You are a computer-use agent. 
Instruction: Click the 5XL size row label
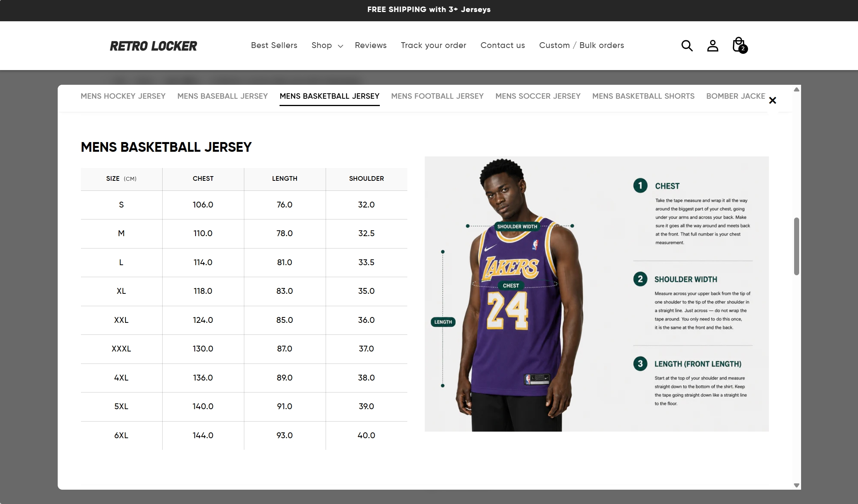tap(121, 406)
